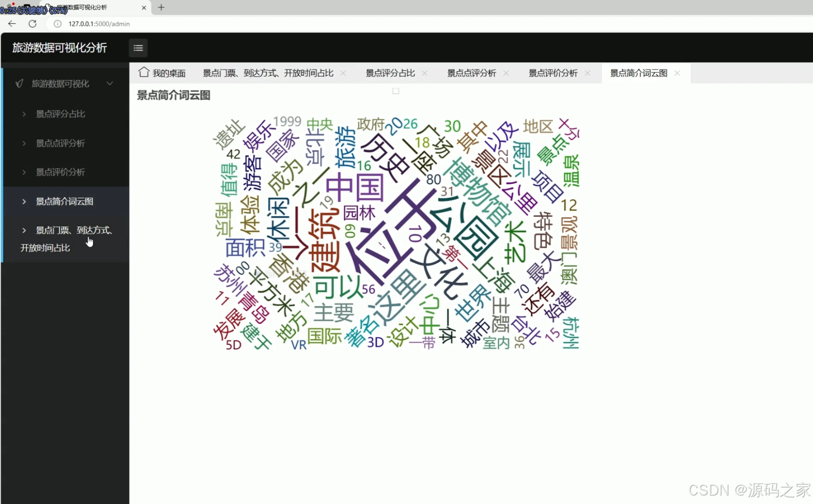Collapse the sidebar via hamburger icon
Screen dimensions: 813x504
pos(138,47)
